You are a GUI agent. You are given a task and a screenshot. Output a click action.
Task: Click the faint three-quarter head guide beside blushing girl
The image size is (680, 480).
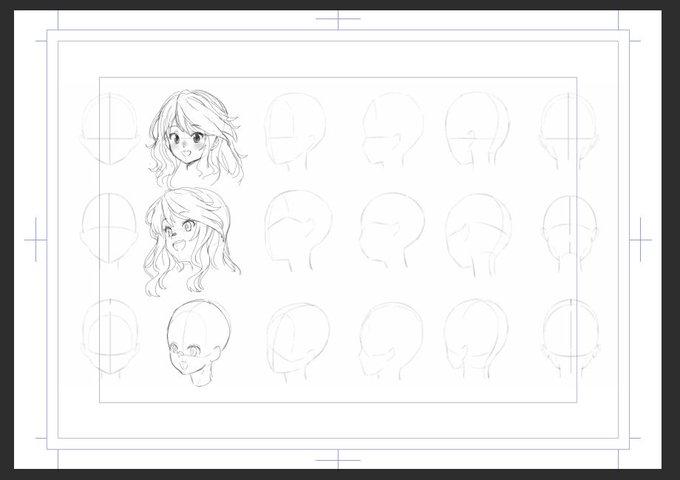tap(295, 131)
